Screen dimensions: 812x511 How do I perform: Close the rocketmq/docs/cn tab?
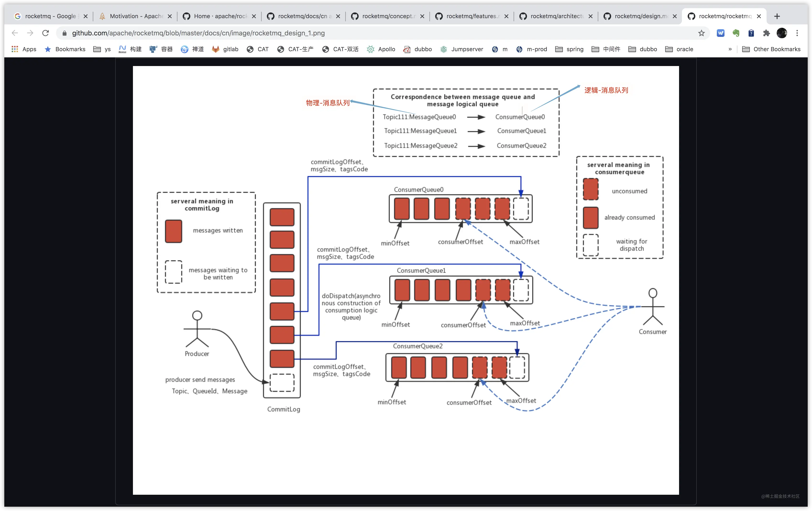tap(338, 16)
